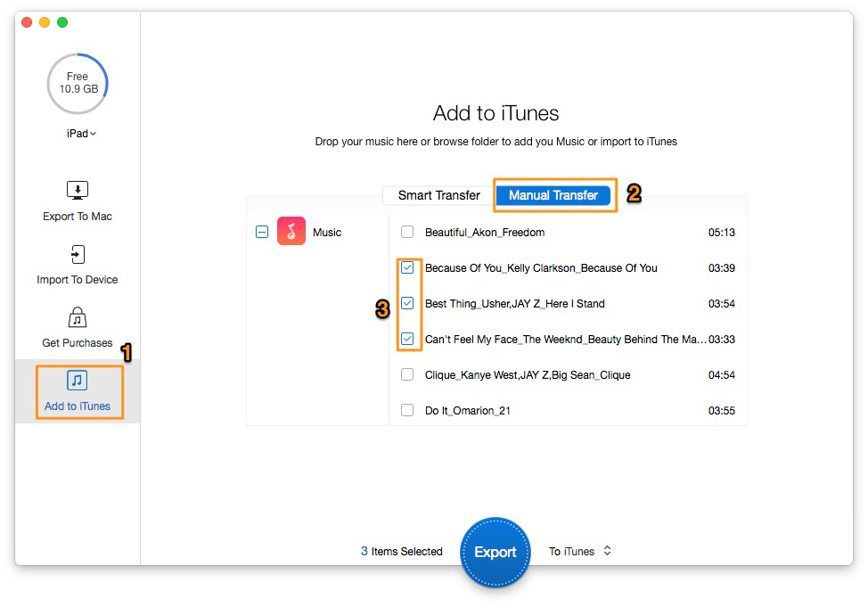Viewport: 868px width, 607px height.
Task: Select the Add to iTunes label
Action: pyautogui.click(x=78, y=406)
